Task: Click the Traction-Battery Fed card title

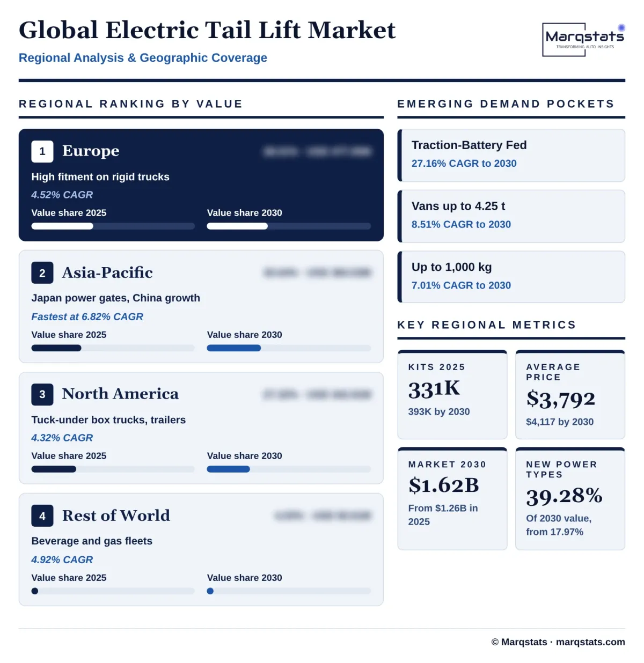Action: 469,145
